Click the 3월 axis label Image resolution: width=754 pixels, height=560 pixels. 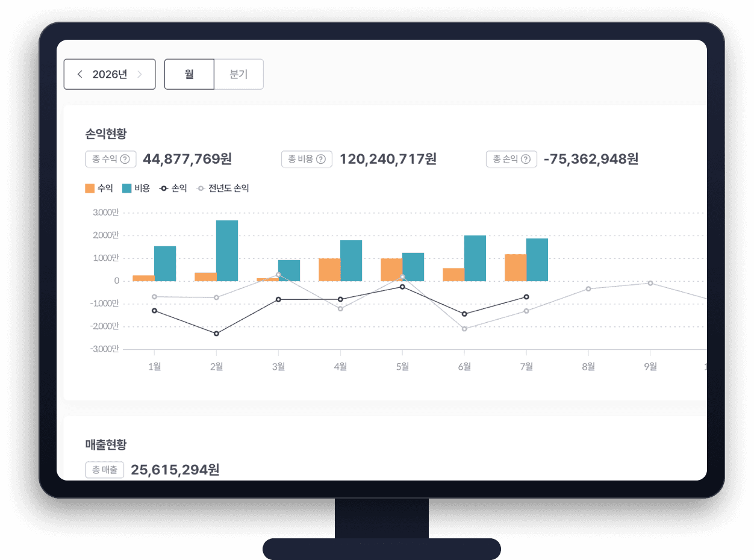coord(278,367)
